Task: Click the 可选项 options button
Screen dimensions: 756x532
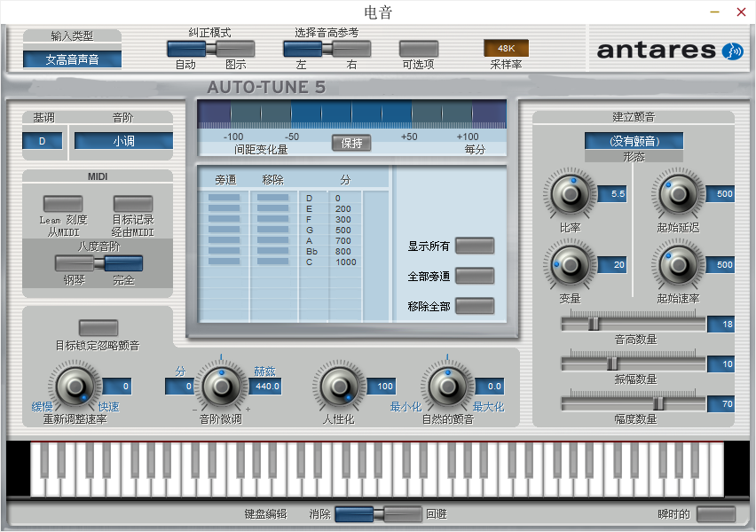Action: tap(419, 49)
